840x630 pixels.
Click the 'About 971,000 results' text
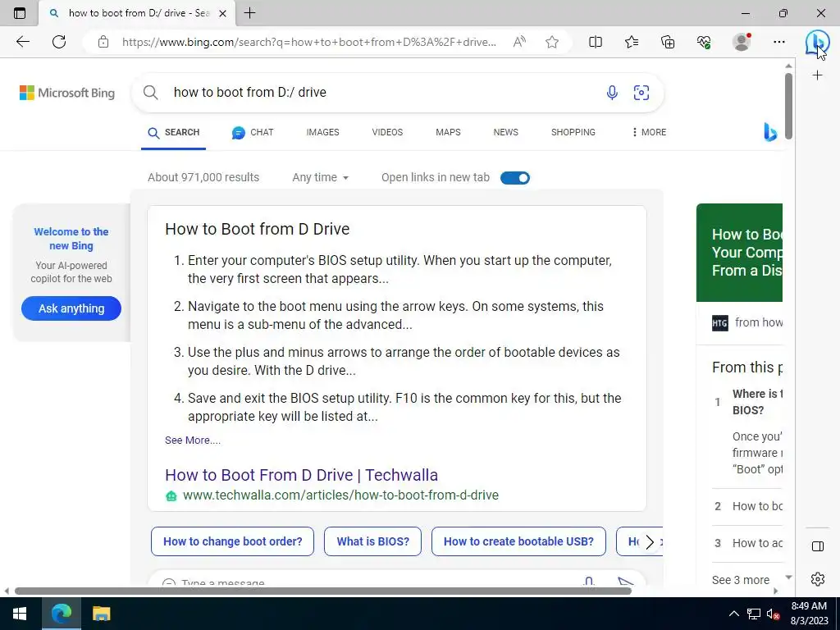click(203, 177)
